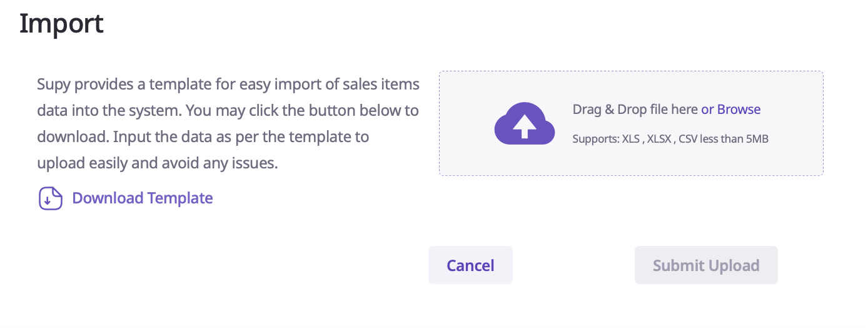Image resolution: width=868 pixels, height=328 pixels.
Task: Click the line starting "Supy provides a template"
Action: (228, 84)
